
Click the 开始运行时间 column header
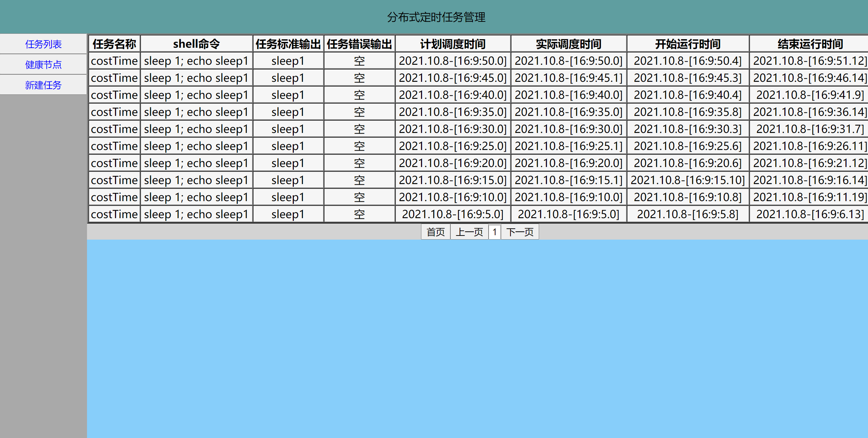coord(688,44)
